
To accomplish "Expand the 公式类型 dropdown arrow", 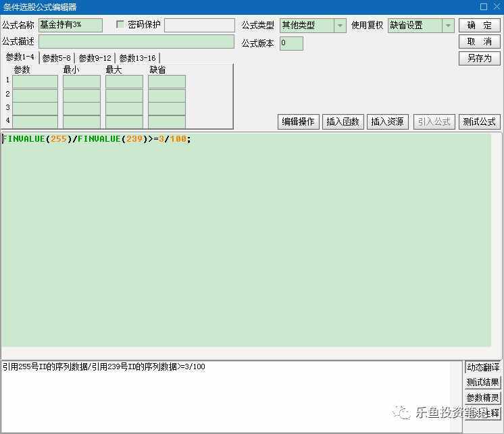I will (340, 26).
